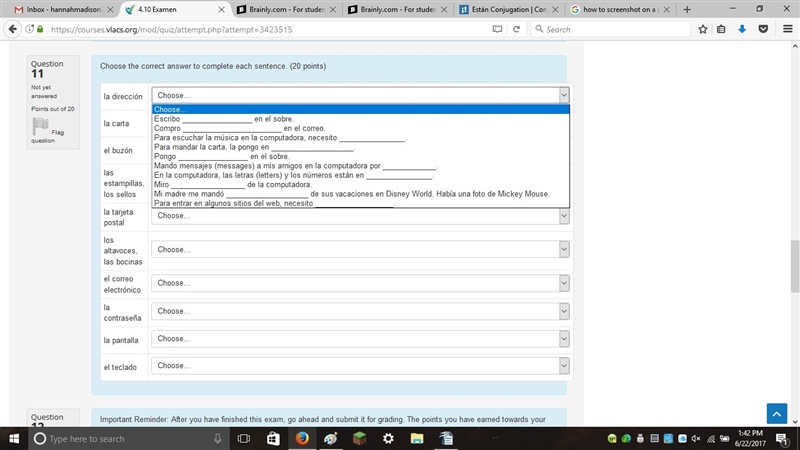The image size is (800, 450).
Task: Reload the page with the refresh icon
Action: (x=516, y=29)
